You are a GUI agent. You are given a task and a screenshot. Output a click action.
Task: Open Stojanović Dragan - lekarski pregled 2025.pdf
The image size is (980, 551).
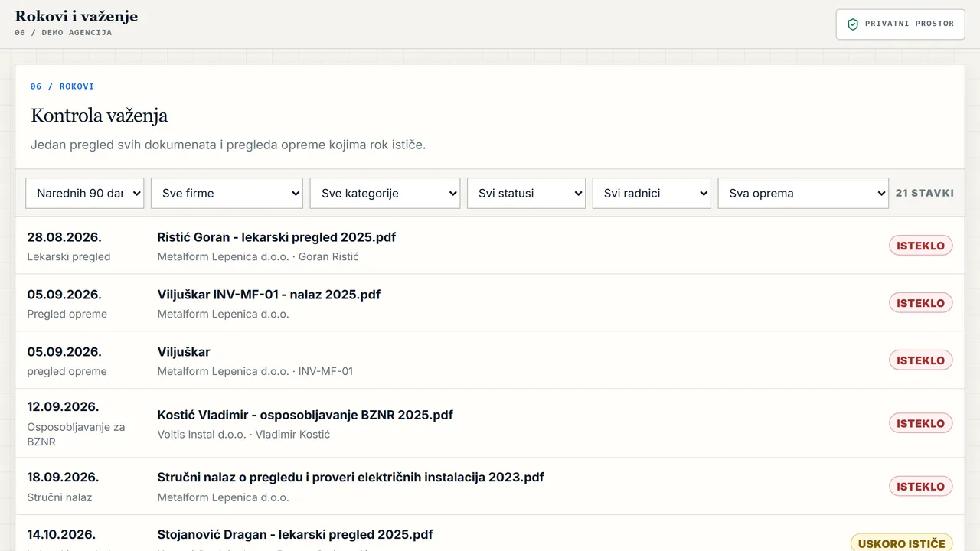296,534
